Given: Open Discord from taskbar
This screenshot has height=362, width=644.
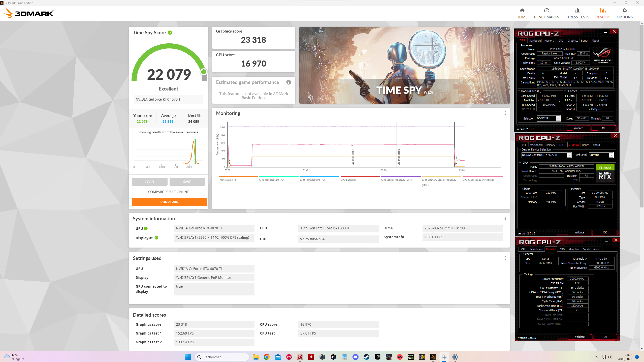Looking at the screenshot, I should 356,357.
